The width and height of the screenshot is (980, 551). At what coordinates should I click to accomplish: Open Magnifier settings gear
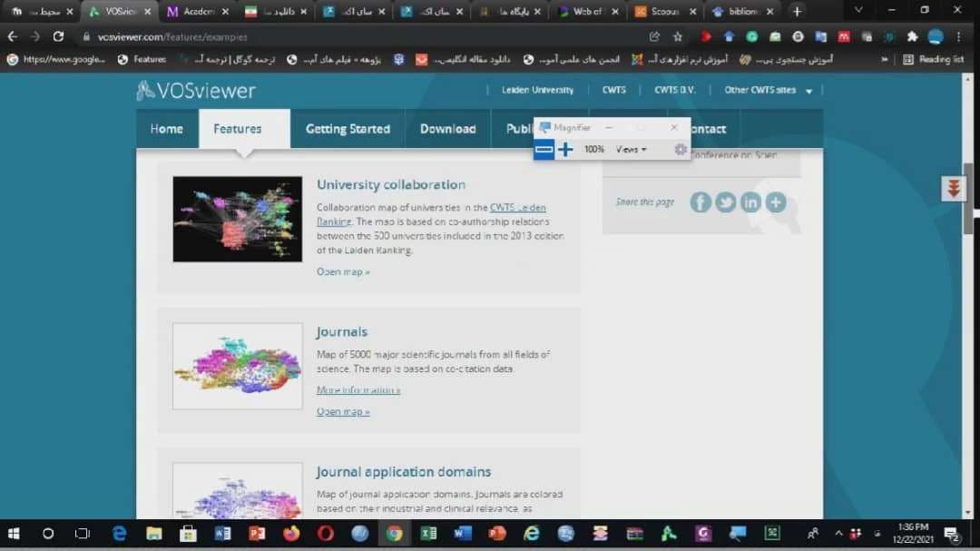pyautogui.click(x=681, y=150)
